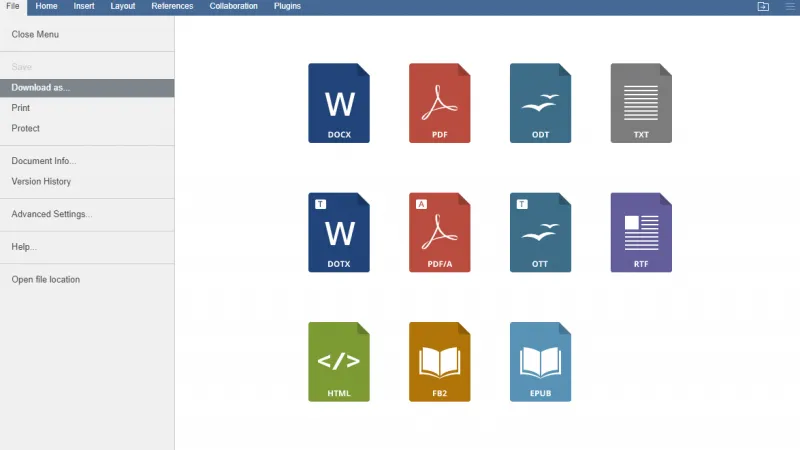Switch to the Layout tab

tap(123, 6)
